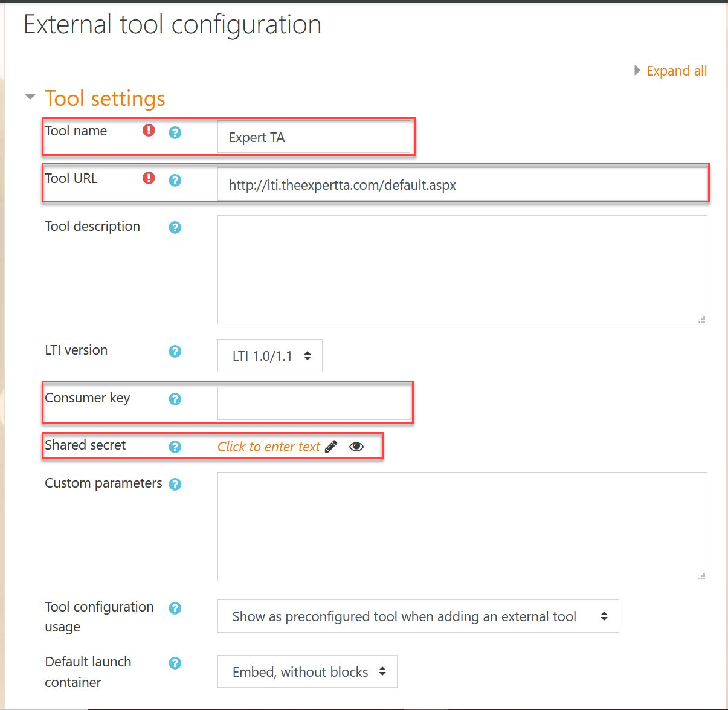
Task: Open the LTI version dropdown
Action: click(270, 356)
